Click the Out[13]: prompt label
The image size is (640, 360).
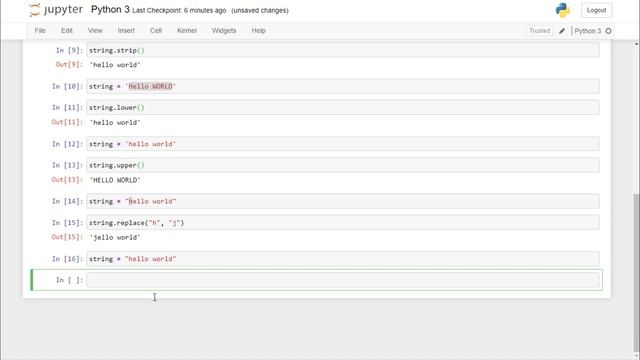pyautogui.click(x=67, y=180)
